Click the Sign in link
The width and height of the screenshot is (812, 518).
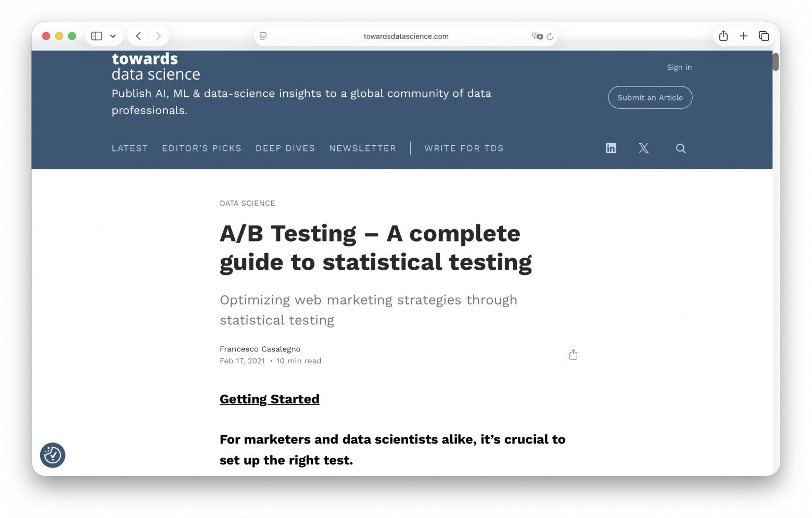[x=679, y=67]
